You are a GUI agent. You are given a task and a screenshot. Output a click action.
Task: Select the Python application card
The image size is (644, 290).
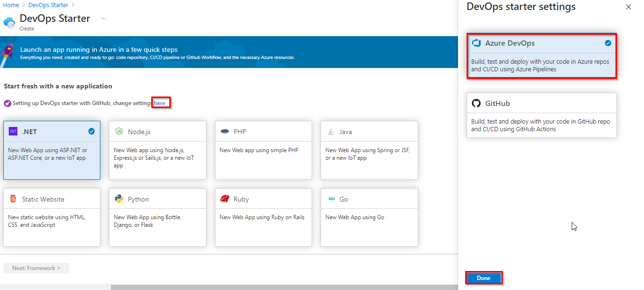coord(158,218)
